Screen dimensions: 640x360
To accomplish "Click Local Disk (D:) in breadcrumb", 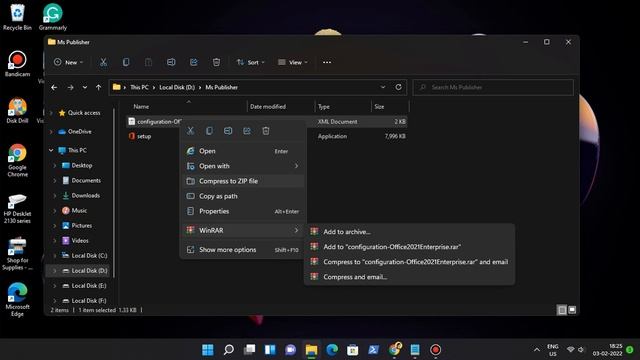I will coord(177,87).
